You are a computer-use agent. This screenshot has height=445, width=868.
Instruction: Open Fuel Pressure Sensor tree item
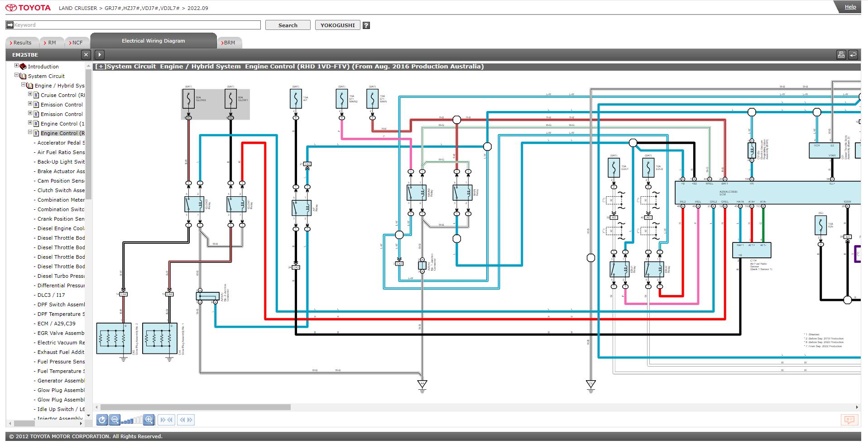click(61, 362)
